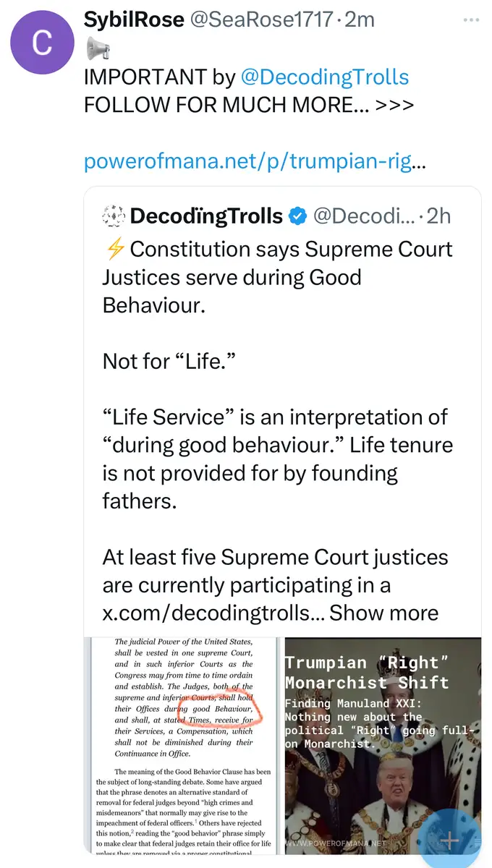Click the lightning bolt emoji before "Constitution"
The width and height of the screenshot is (492, 868).
coord(114,250)
